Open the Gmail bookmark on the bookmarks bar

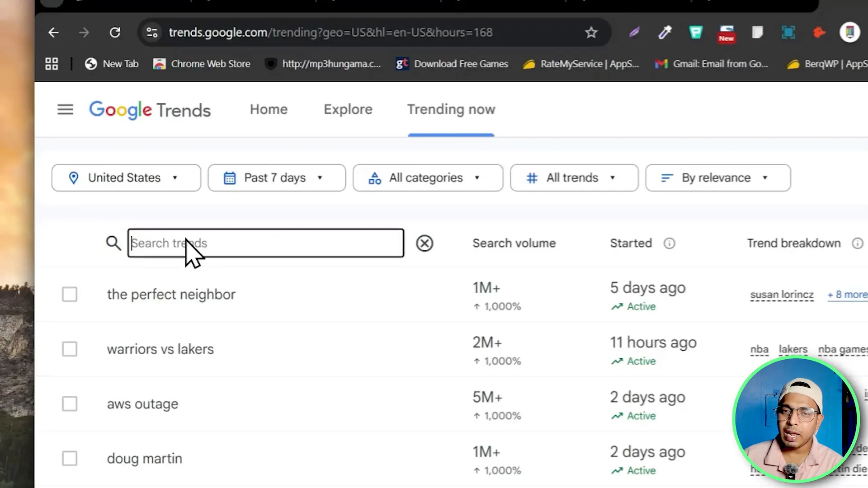pyautogui.click(x=711, y=64)
